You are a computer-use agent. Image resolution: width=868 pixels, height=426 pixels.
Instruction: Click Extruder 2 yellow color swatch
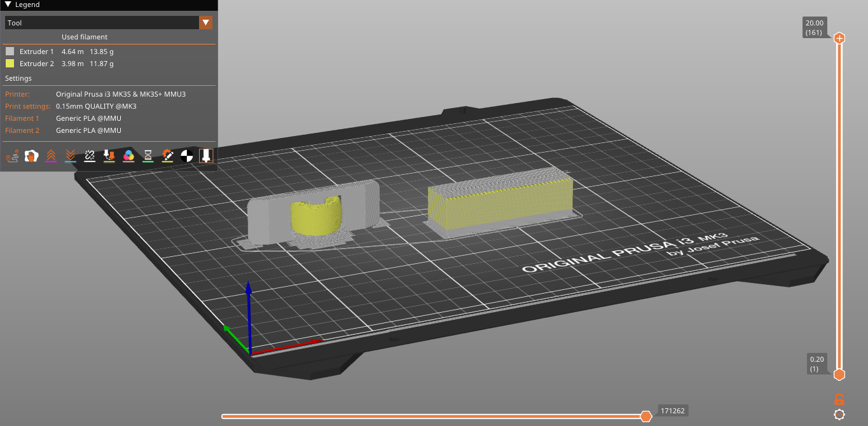10,64
